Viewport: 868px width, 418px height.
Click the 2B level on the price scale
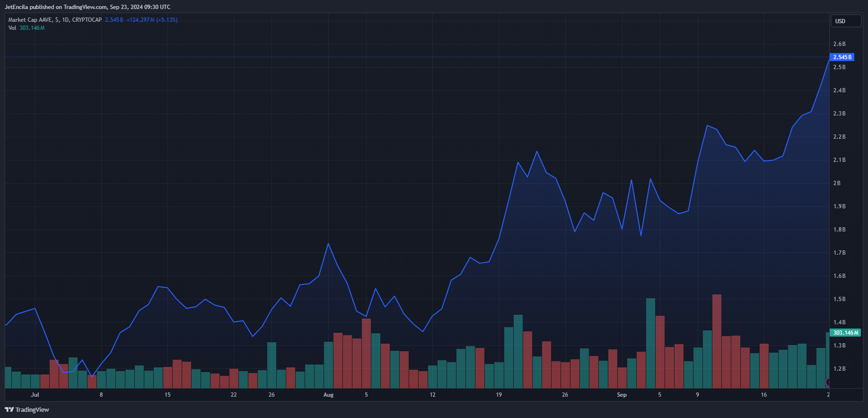tap(837, 183)
